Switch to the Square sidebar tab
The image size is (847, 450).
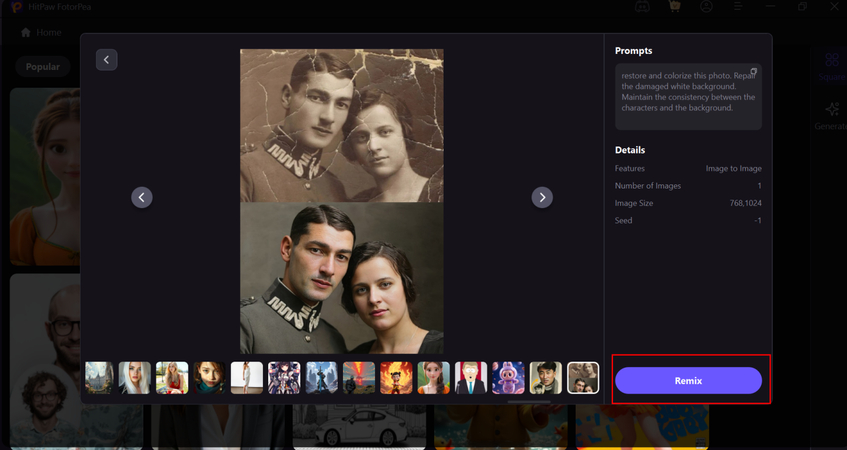[x=832, y=66]
